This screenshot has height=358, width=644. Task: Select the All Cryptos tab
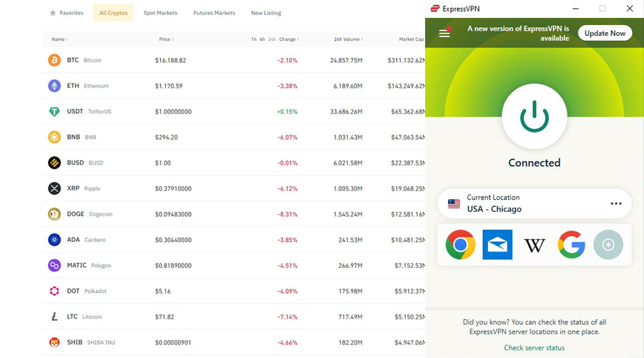pyautogui.click(x=113, y=13)
